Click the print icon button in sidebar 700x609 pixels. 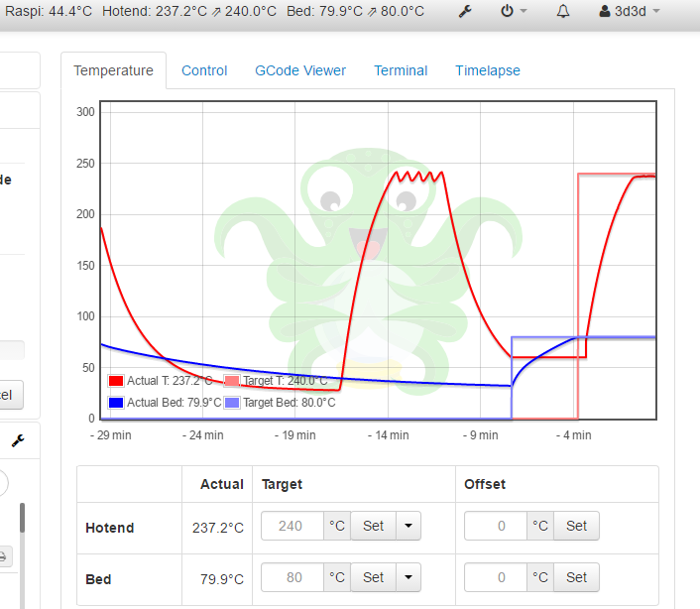(x=5, y=553)
